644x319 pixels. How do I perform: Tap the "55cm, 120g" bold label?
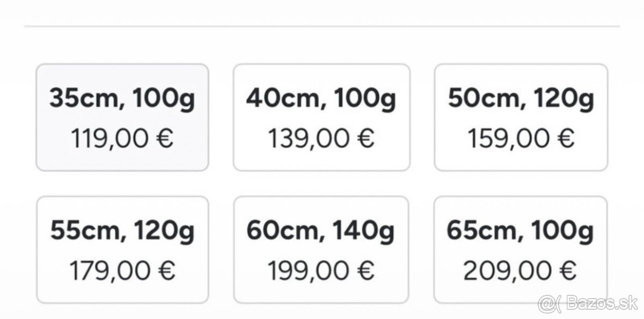coord(122,231)
